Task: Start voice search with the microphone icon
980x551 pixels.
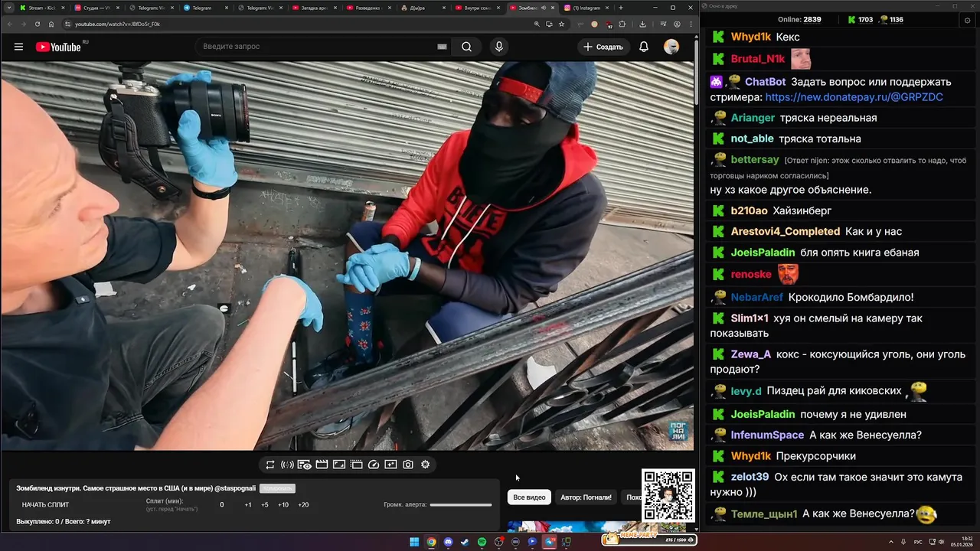Action: pos(499,47)
